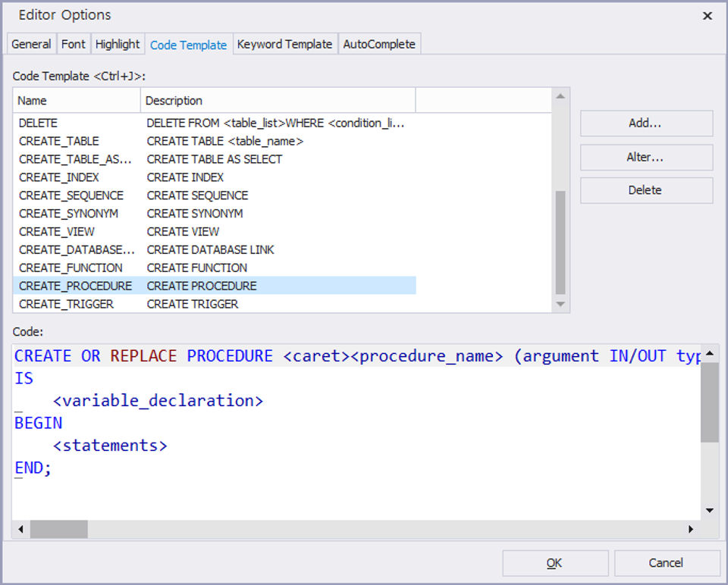Open the Font tab
Viewport: 728px width, 585px height.
(74, 44)
